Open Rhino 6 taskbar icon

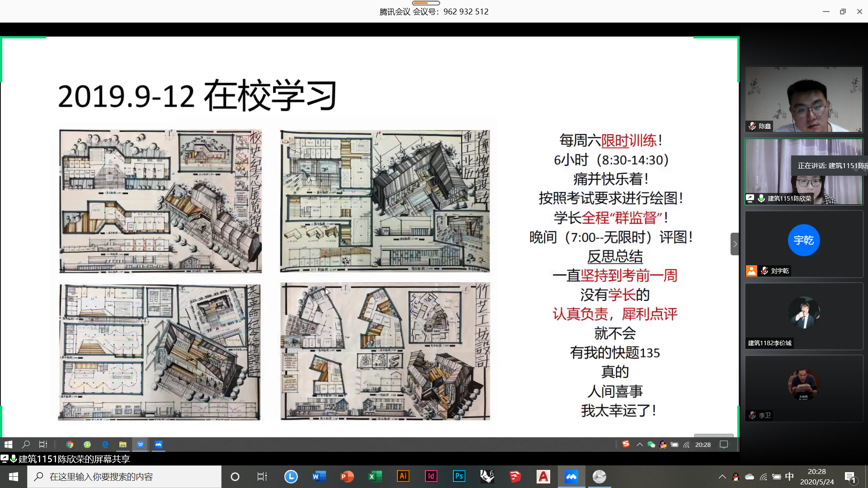pyautogui.click(x=487, y=477)
